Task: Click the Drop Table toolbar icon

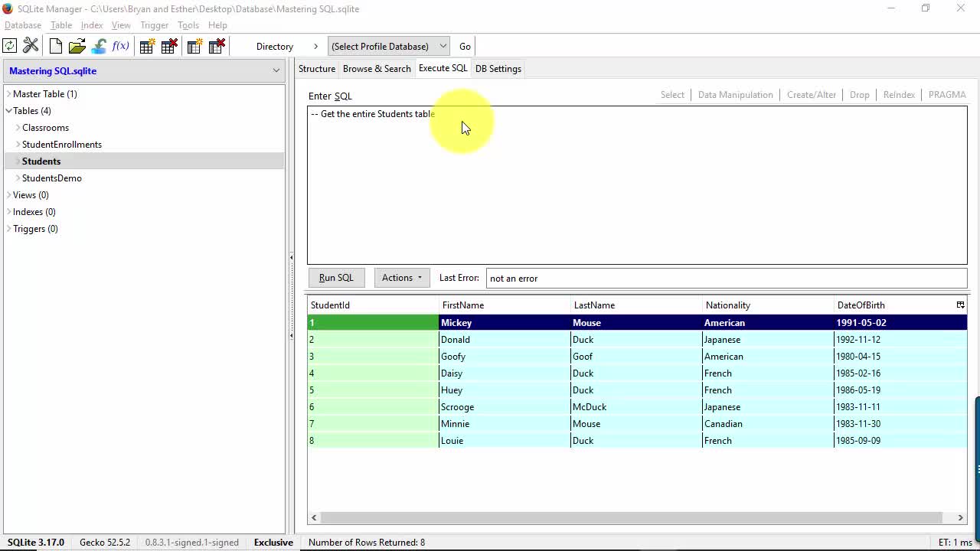Action: pos(169,46)
